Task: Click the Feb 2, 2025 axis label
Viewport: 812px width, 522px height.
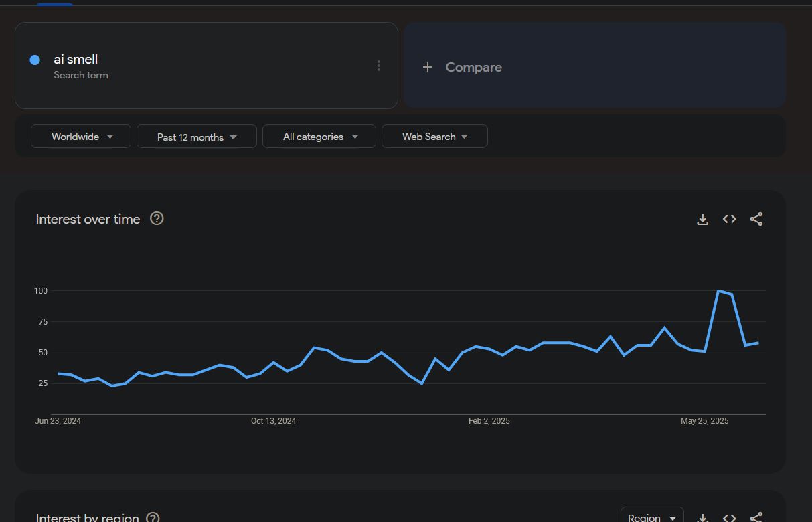Action: 489,421
